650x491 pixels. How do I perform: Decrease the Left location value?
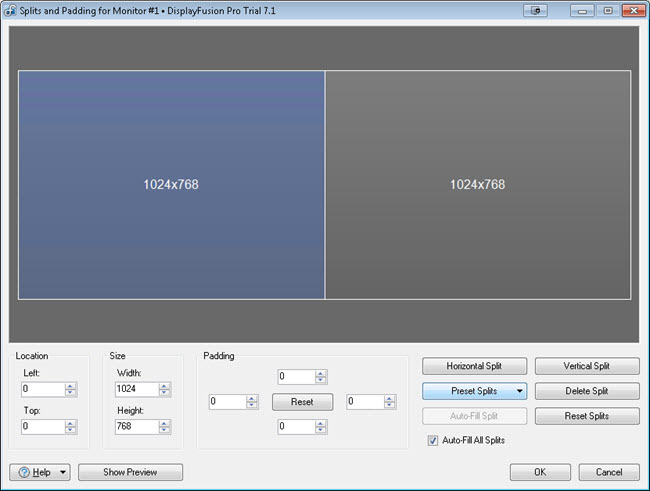70,392
